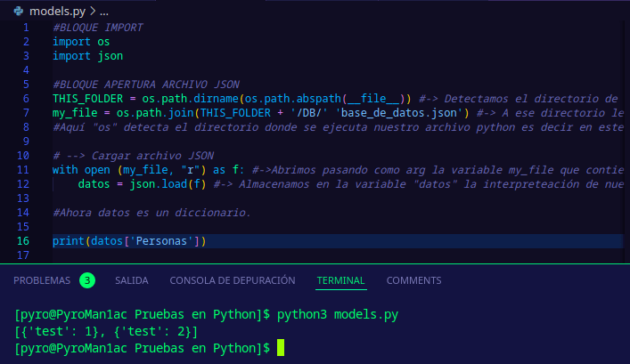Click the problems count badge showing 3
Image resolution: width=630 pixels, height=364 pixels.
point(86,280)
